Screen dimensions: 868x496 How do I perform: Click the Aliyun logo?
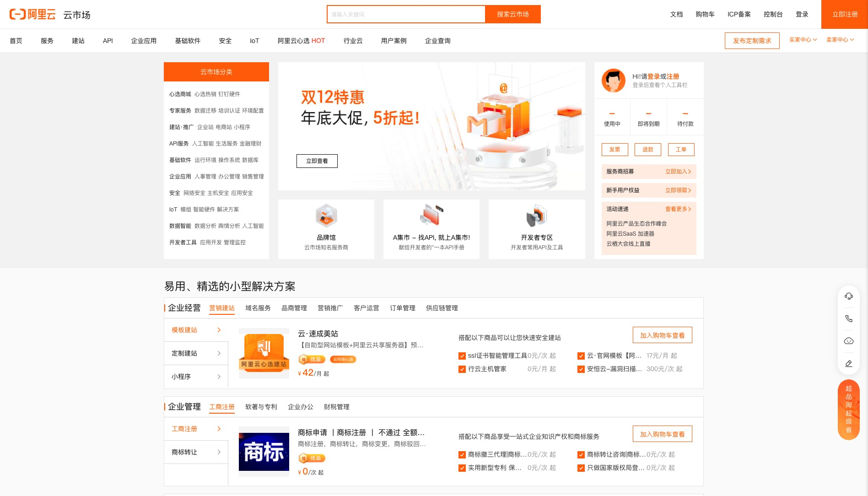(x=32, y=14)
